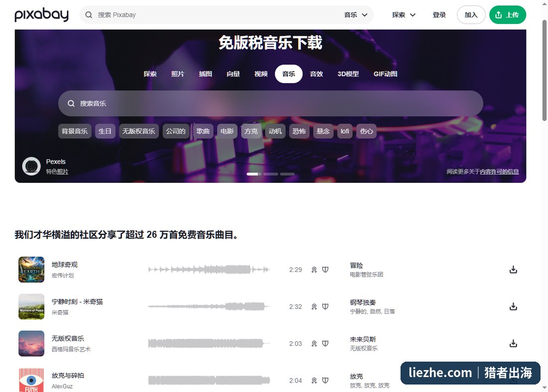548x392 pixels.
Task: Play the 无版权音乐 cover thumbnail
Action: pos(31,344)
